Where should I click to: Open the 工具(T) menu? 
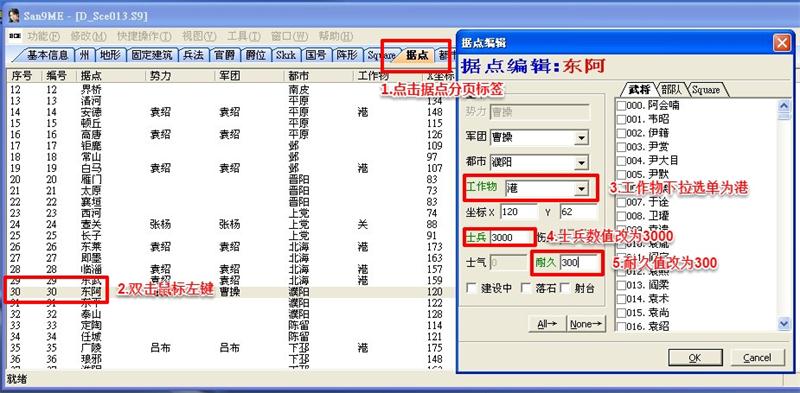243,37
